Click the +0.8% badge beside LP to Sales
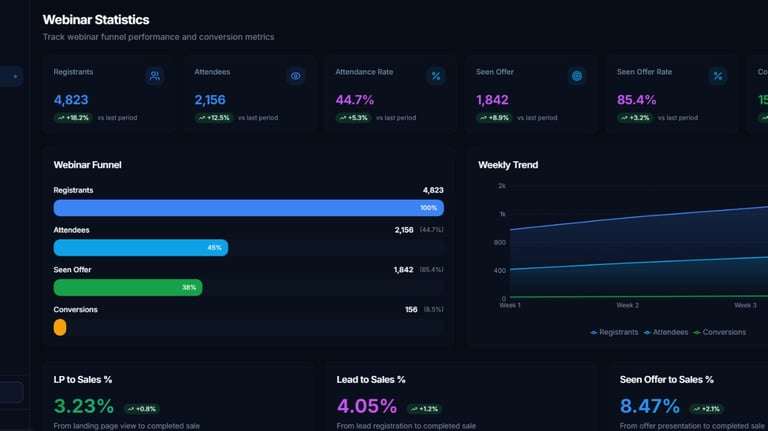 click(142, 408)
